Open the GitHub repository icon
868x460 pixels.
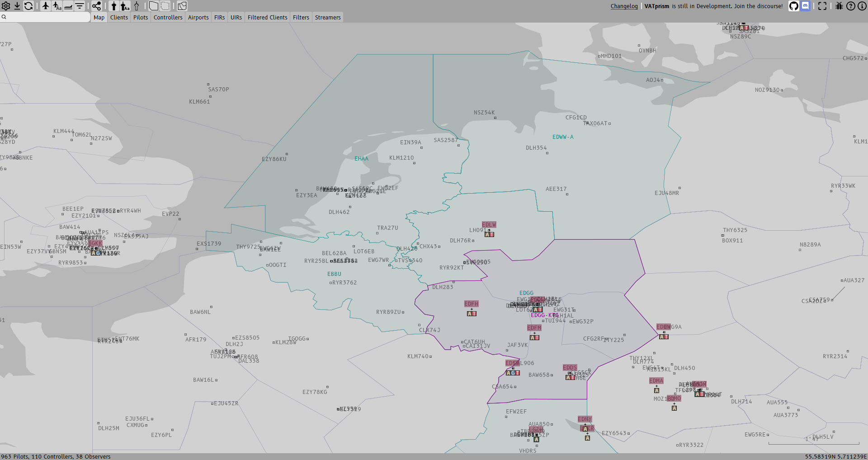(x=793, y=6)
